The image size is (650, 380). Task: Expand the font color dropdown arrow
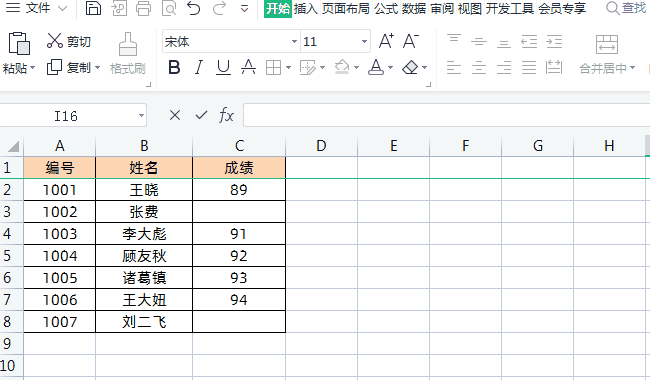pos(390,68)
